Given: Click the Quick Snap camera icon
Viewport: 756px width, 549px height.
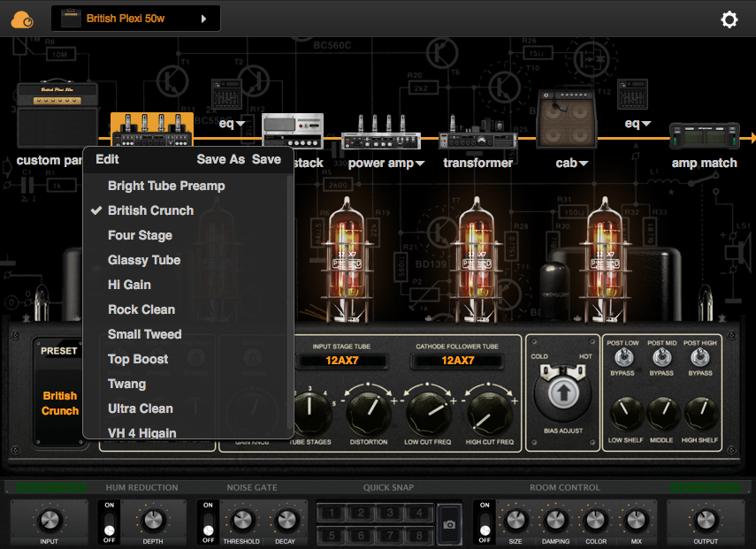Looking at the screenshot, I should point(449,524).
